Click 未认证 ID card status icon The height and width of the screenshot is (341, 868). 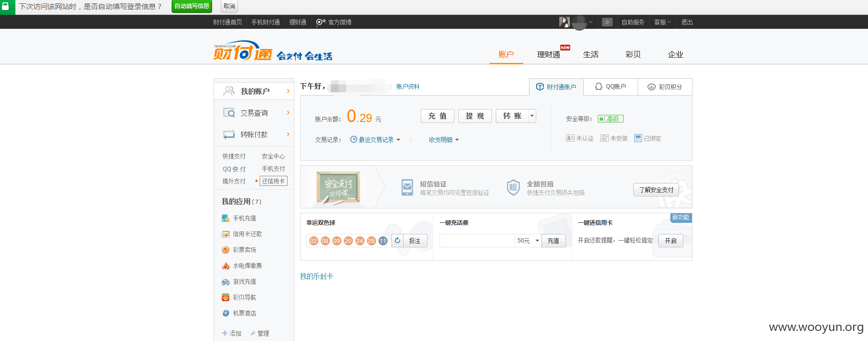coord(570,138)
